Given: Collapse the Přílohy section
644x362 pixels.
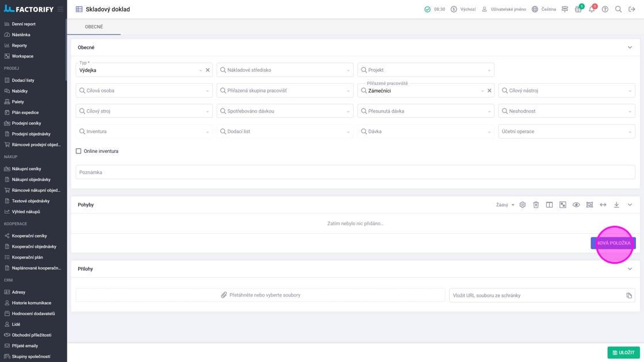Looking at the screenshot, I should [x=630, y=269].
